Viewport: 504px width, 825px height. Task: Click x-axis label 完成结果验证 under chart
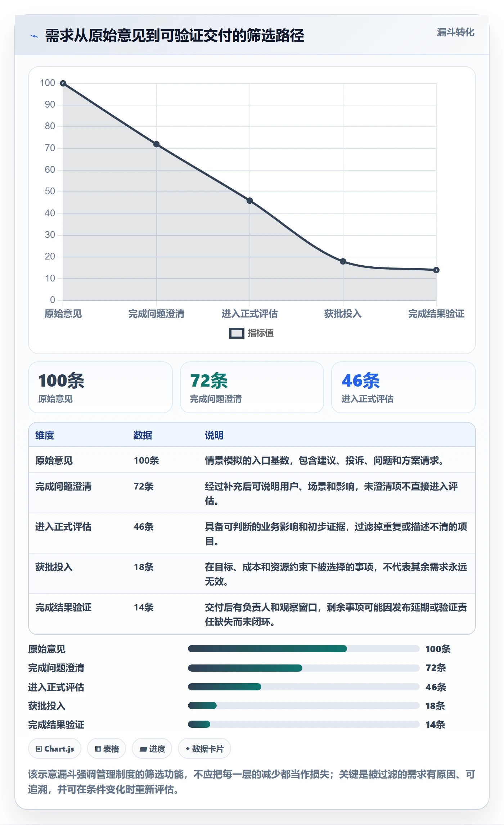(x=436, y=314)
